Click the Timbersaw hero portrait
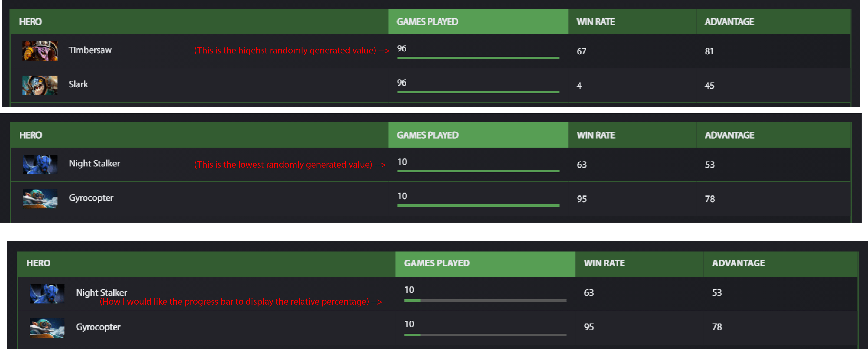The image size is (868, 349). (40, 51)
